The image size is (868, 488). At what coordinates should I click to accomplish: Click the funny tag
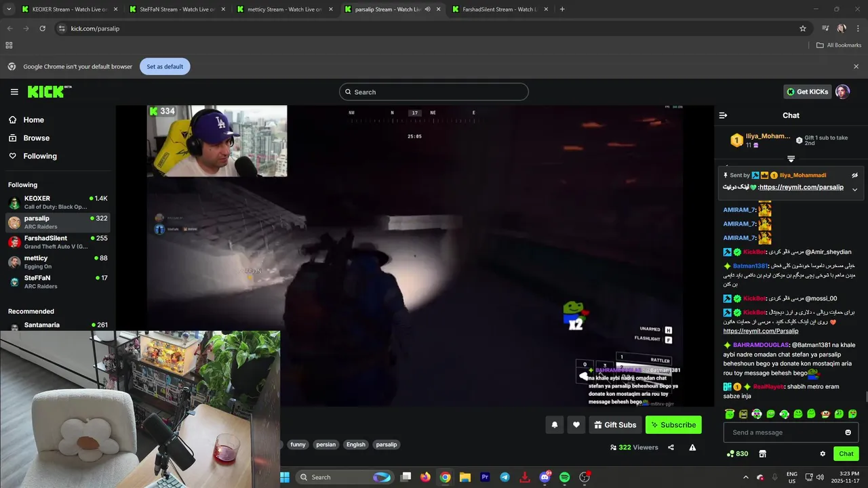[x=298, y=445]
